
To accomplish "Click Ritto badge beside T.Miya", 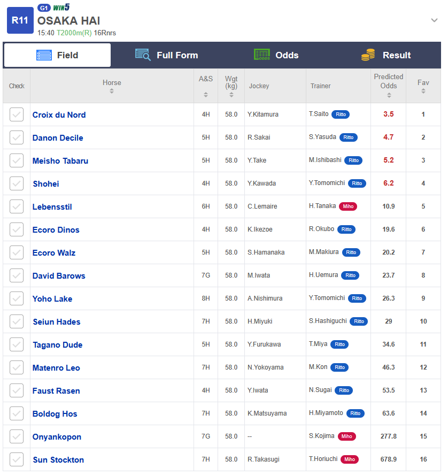I will pos(339,344).
